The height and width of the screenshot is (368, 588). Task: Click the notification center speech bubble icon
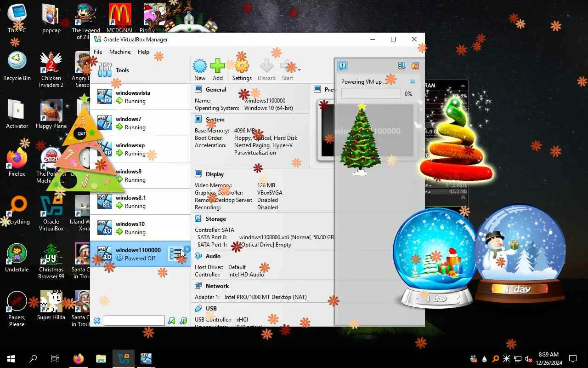(342, 66)
